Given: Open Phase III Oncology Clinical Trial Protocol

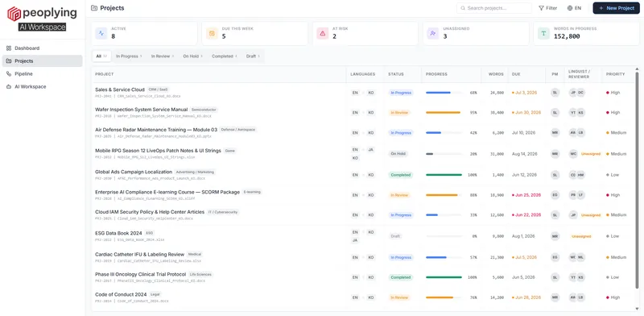Looking at the screenshot, I should tap(140, 274).
